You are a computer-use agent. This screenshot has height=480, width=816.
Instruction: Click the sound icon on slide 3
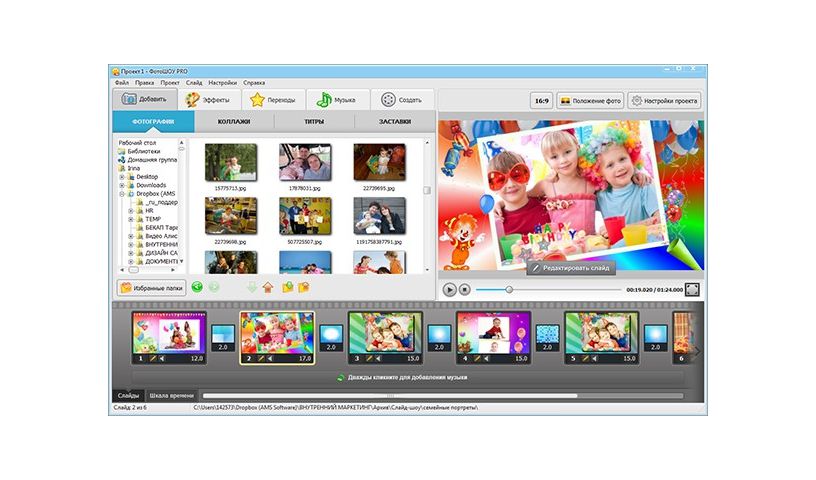[x=378, y=359]
